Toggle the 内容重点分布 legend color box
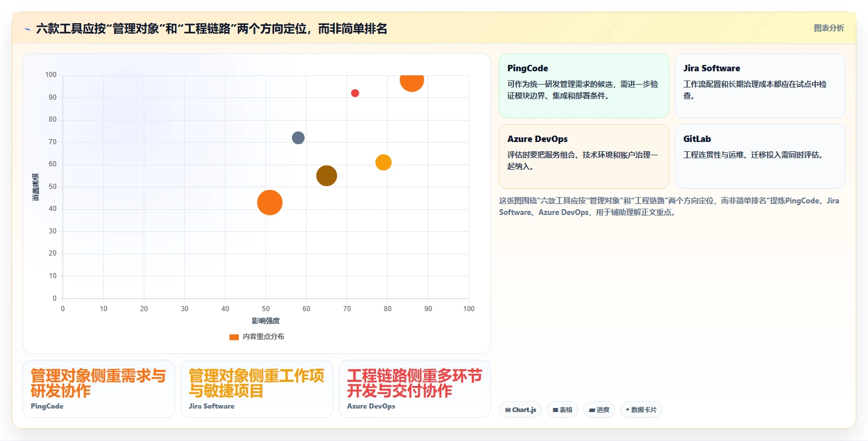This screenshot has height=441, width=868. [234, 337]
